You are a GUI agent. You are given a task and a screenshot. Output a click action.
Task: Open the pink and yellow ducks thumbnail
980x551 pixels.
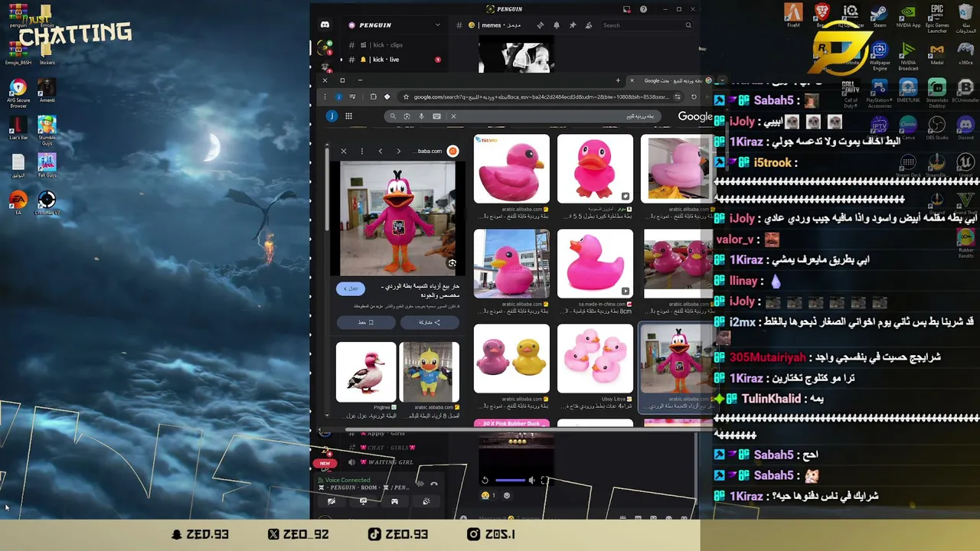[511, 358]
